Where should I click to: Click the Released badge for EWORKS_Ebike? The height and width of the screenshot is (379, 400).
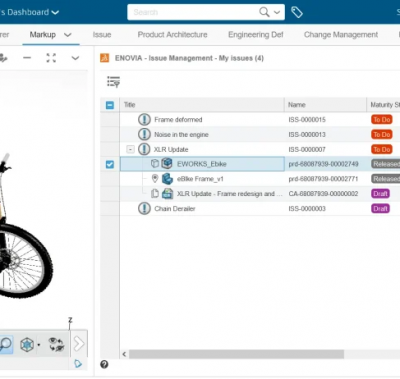tap(386, 164)
